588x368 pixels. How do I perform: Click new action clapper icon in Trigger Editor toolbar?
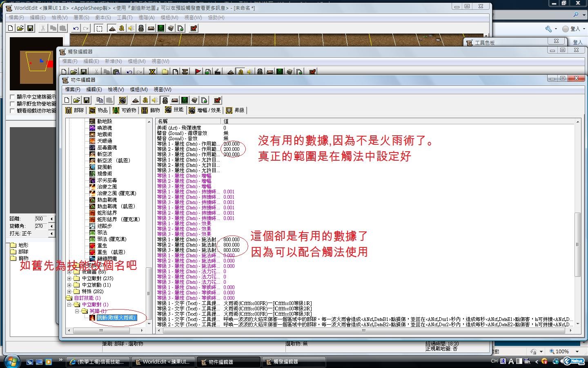tap(217, 72)
